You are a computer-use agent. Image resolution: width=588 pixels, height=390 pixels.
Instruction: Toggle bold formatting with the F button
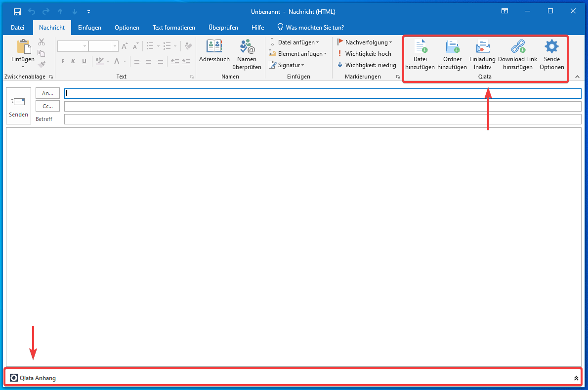62,61
